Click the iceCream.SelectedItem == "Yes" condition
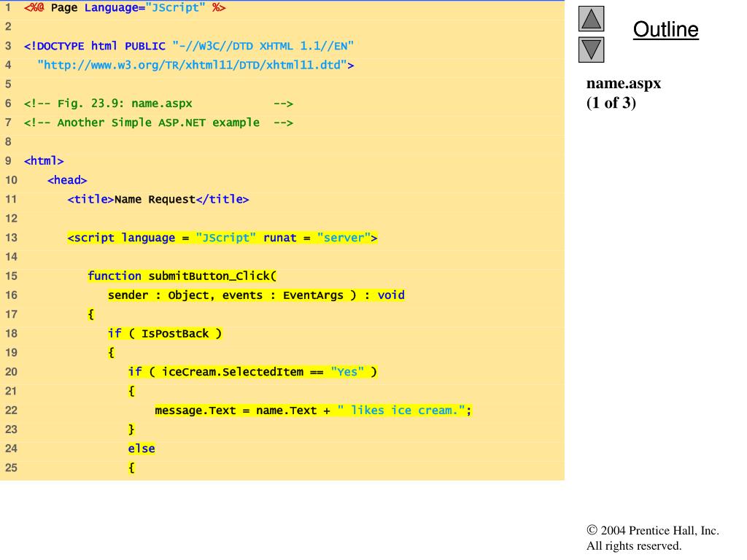This screenshot has height=560, width=747. click(252, 372)
